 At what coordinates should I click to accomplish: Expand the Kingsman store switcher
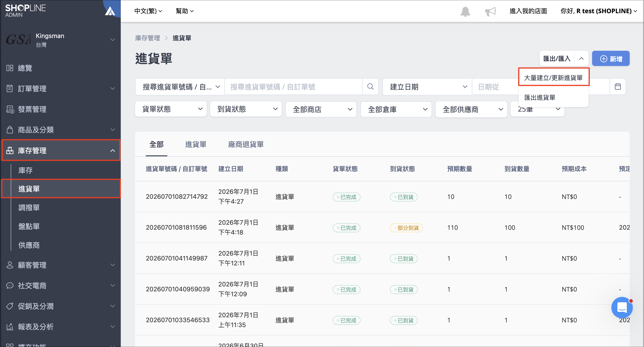click(113, 40)
